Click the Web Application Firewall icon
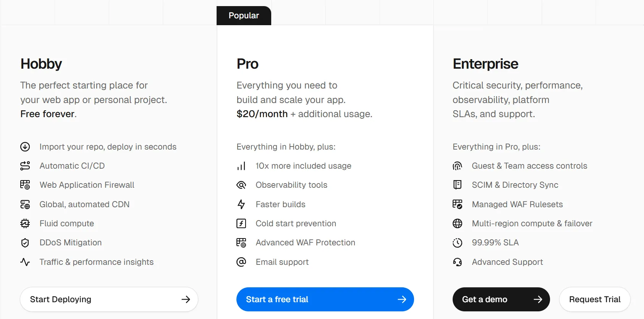644x319 pixels. [25, 185]
